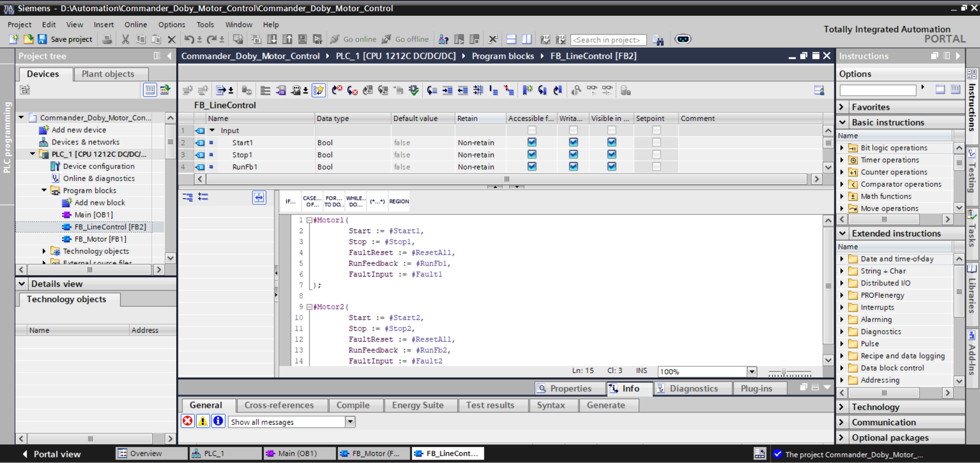Open Accessible devices icon
The height and width of the screenshot is (463, 980).
pos(444,39)
